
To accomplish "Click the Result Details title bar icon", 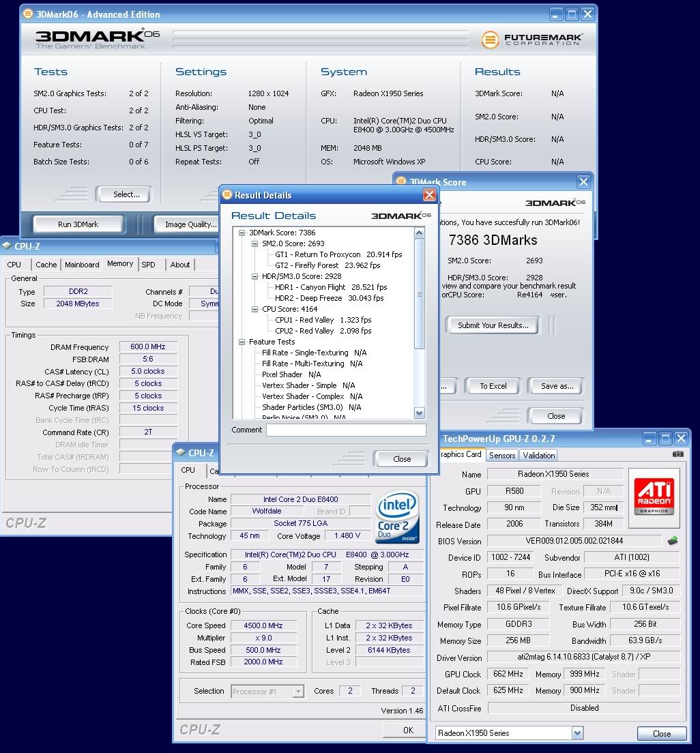I will point(227,195).
